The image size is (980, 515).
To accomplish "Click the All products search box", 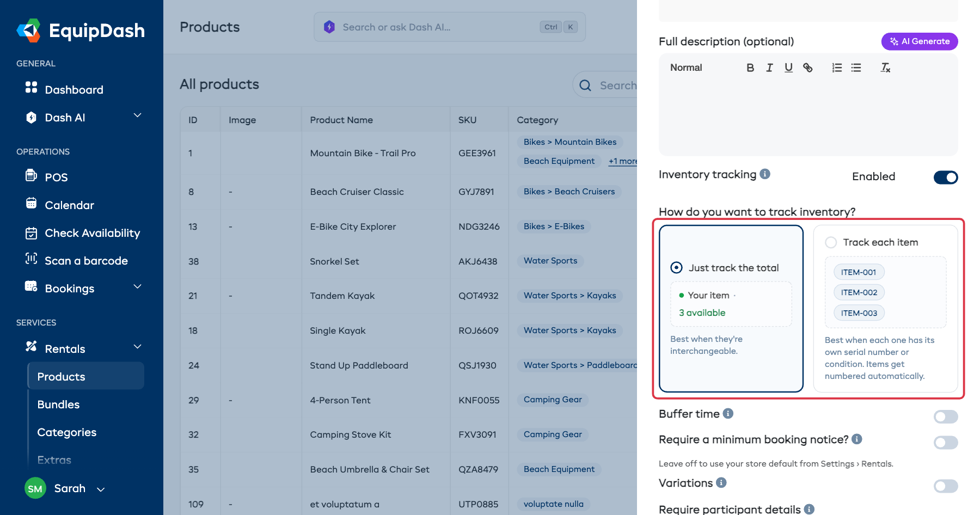I will (x=605, y=85).
